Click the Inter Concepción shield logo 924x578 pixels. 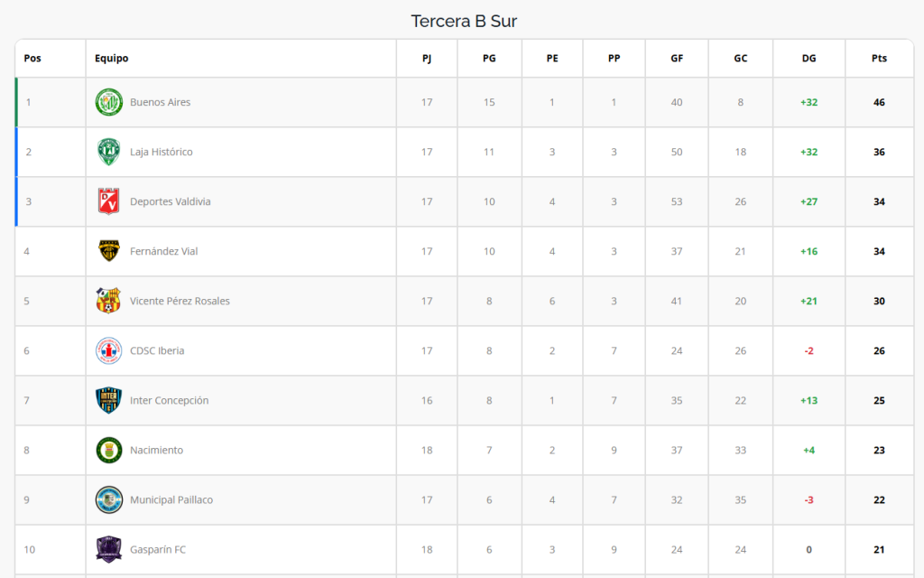tap(109, 400)
